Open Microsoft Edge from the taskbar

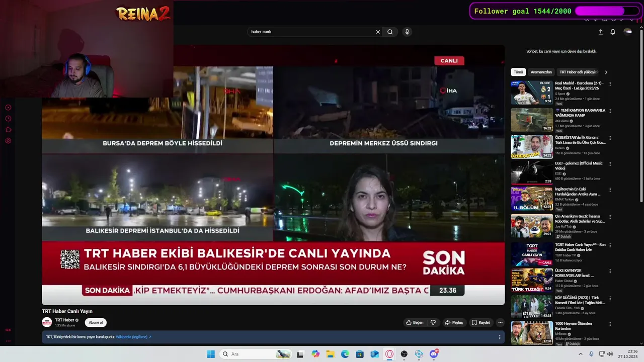[345, 354]
